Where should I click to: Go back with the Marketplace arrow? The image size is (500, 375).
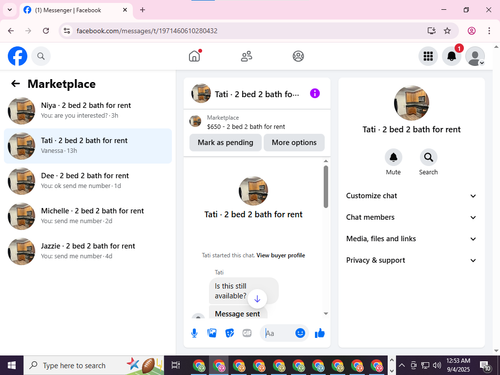[x=15, y=84]
